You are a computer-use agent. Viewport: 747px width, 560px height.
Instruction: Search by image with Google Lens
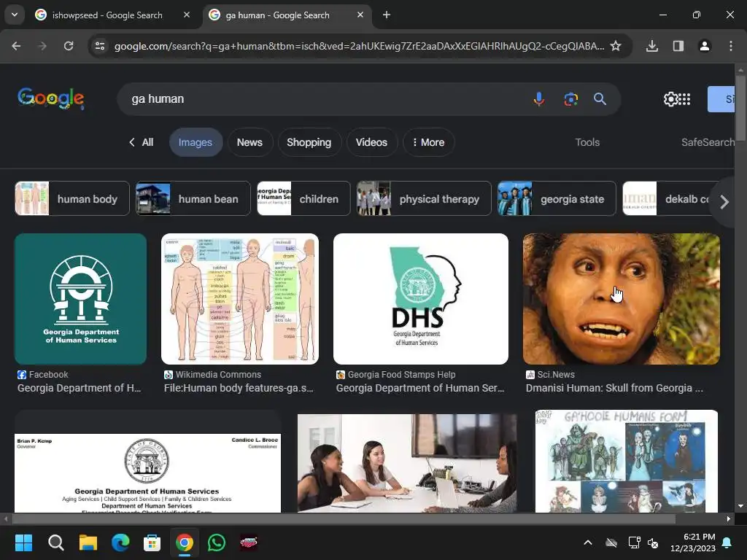[x=570, y=99]
